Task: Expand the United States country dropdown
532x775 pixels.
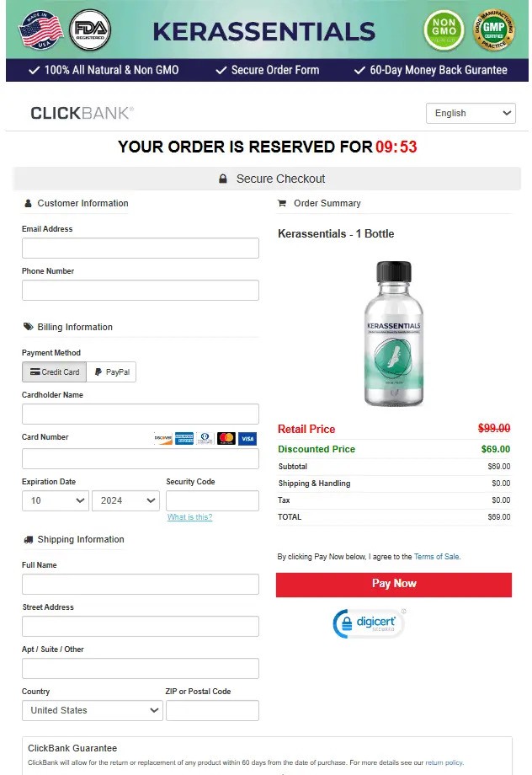Action: point(93,710)
